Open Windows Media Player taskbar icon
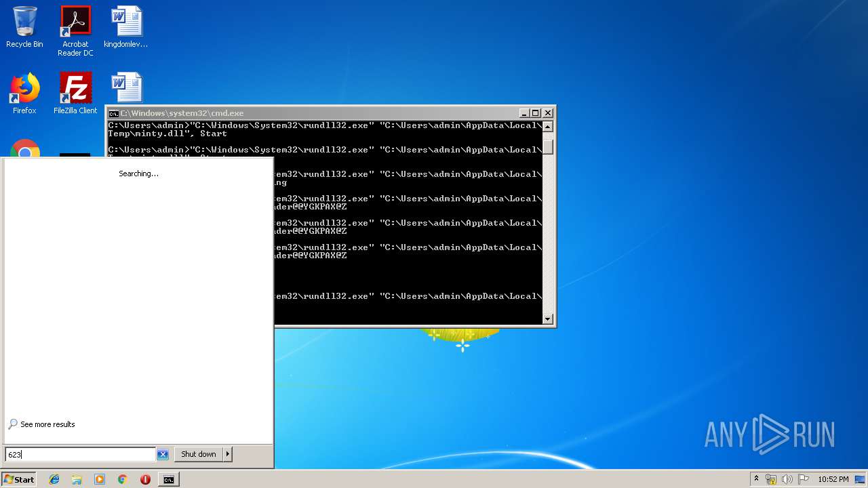The image size is (868, 488). (x=100, y=479)
